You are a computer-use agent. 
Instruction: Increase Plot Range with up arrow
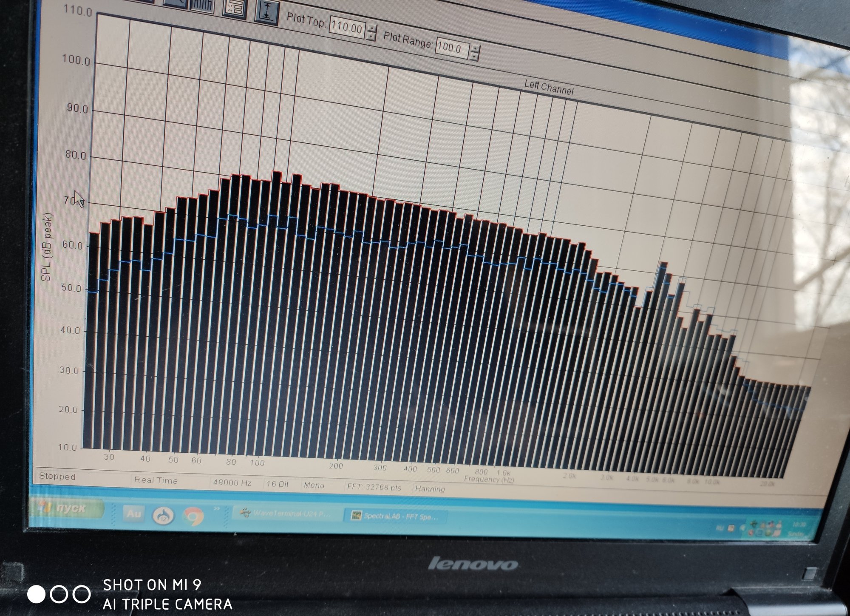(475, 48)
